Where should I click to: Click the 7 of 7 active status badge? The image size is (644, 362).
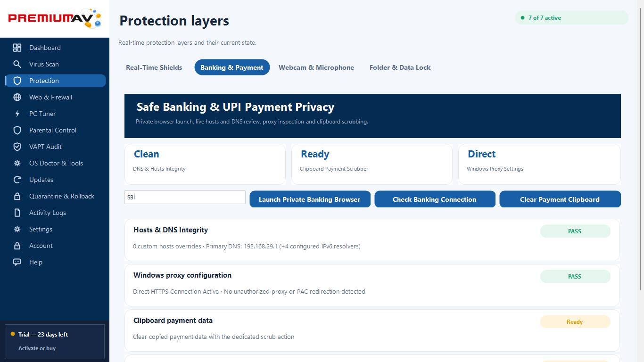[572, 18]
